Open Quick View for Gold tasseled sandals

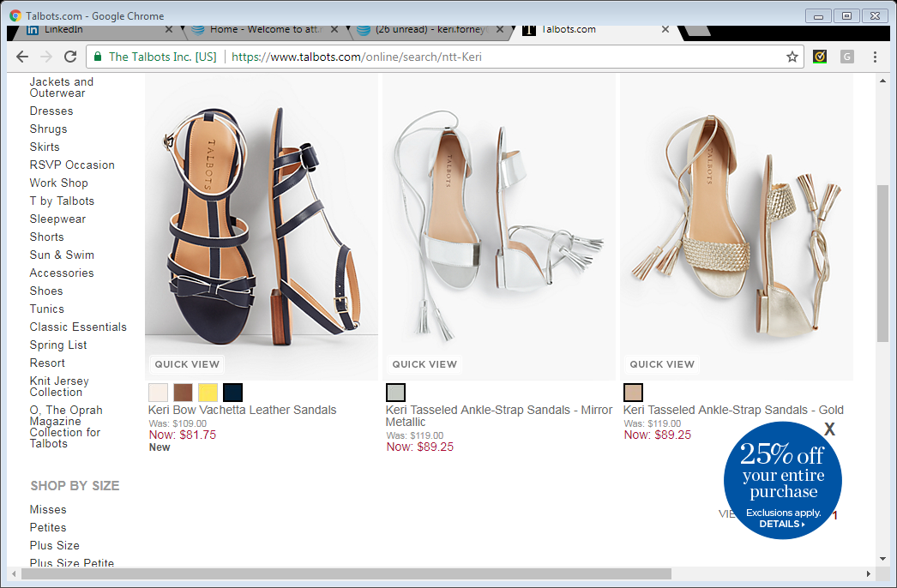tap(662, 364)
